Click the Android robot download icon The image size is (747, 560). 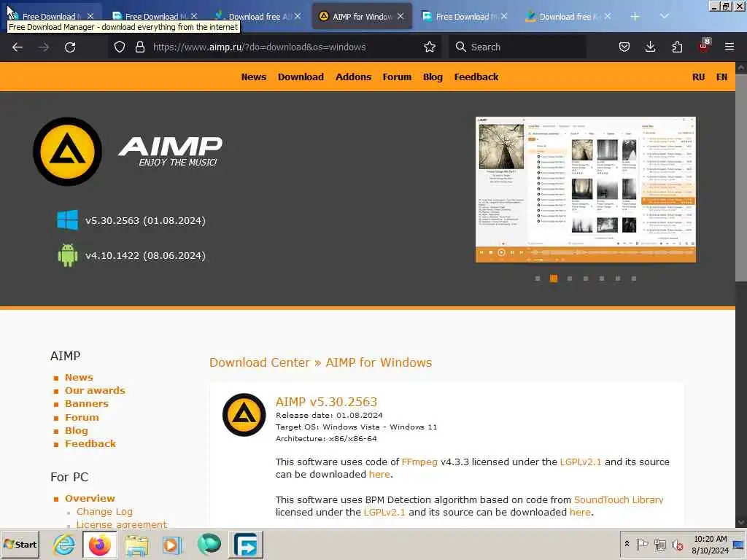(68, 254)
